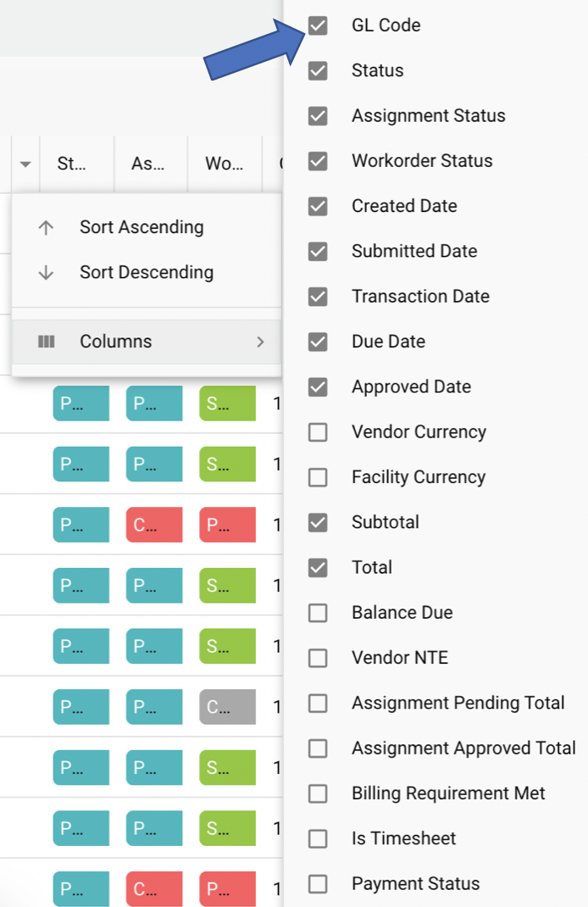This screenshot has width=588, height=907.
Task: Click the gray status badge in Workorder column
Action: (227, 707)
